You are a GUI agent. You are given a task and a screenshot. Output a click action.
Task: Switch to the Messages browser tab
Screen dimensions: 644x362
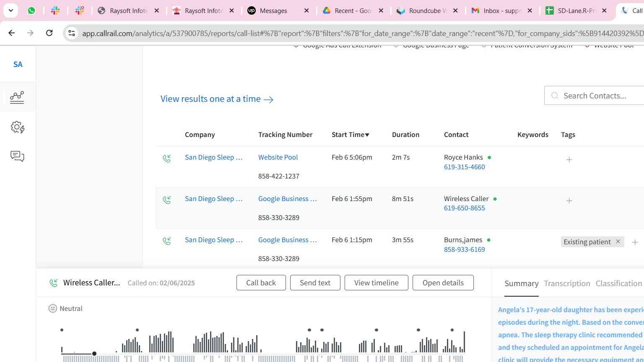[273, 11]
